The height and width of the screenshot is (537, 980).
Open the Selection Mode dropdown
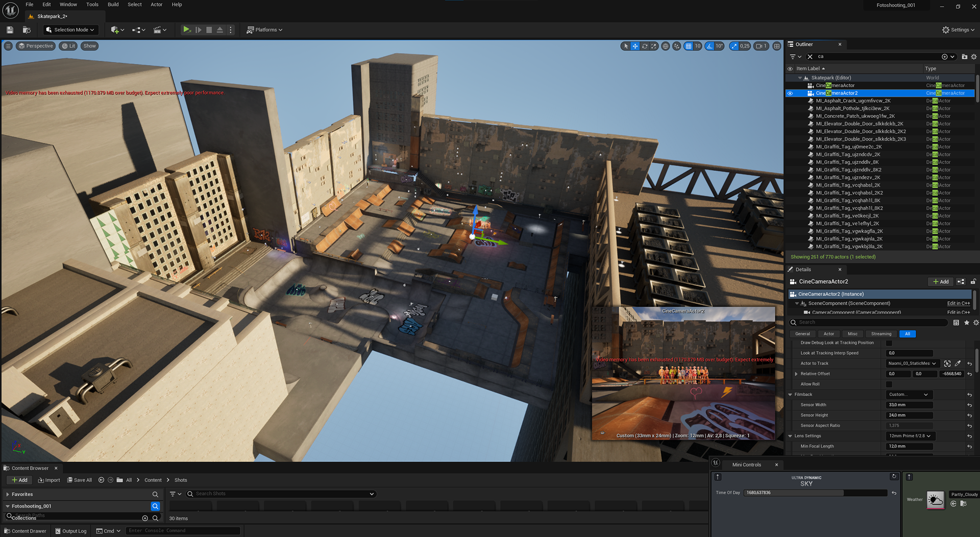point(70,30)
